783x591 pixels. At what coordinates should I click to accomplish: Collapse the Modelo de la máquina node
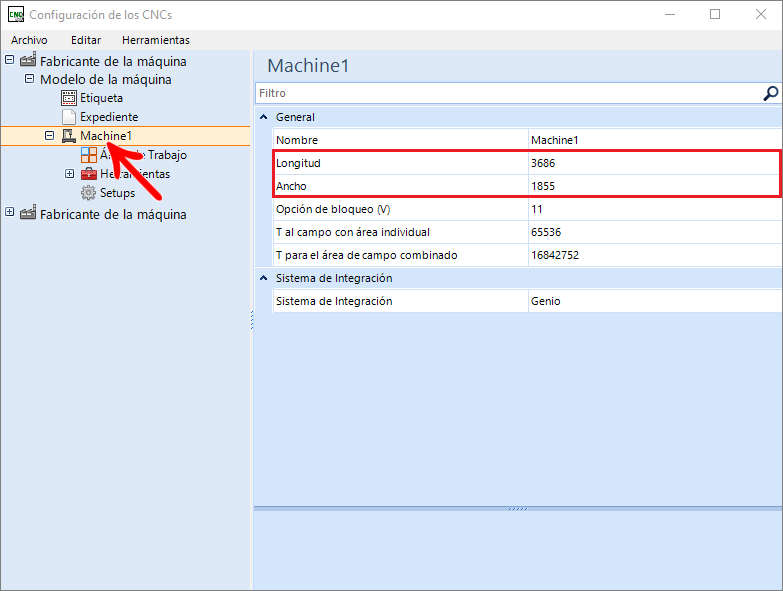29,79
